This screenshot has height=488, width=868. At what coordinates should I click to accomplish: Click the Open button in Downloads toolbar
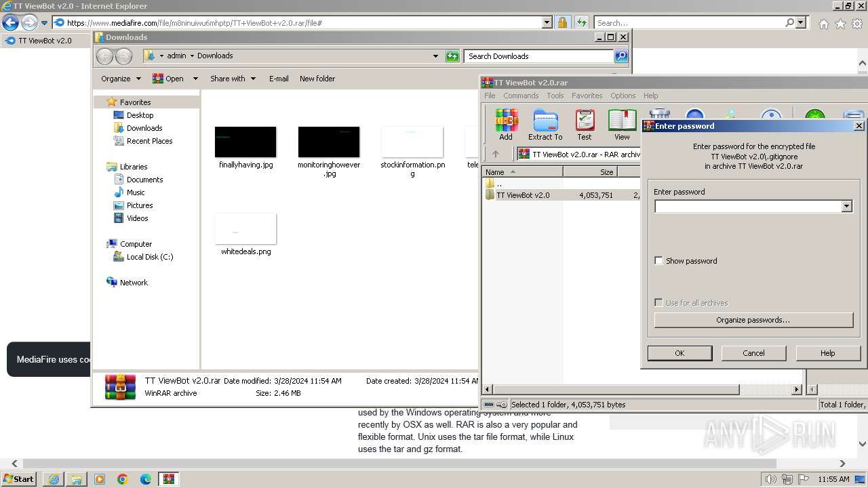click(167, 79)
